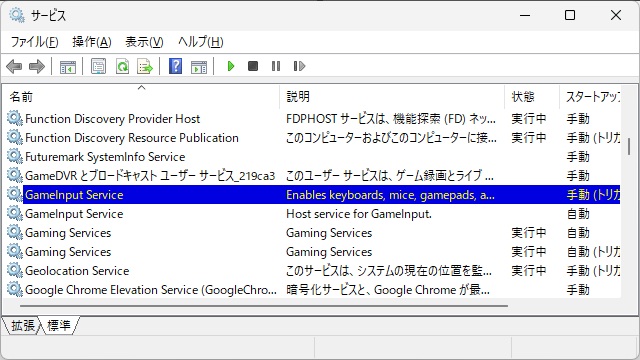Start the service with green play icon
The image size is (640, 360).
231,66
